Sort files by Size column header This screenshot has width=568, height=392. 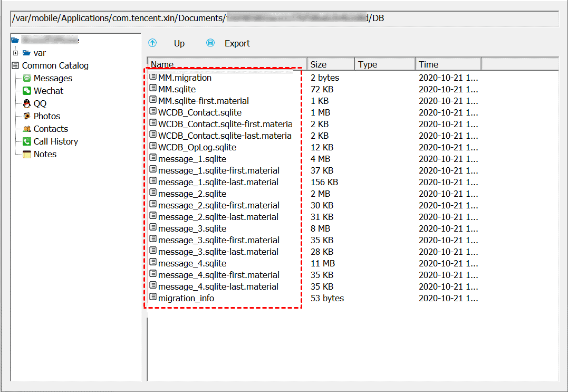pyautogui.click(x=330, y=64)
